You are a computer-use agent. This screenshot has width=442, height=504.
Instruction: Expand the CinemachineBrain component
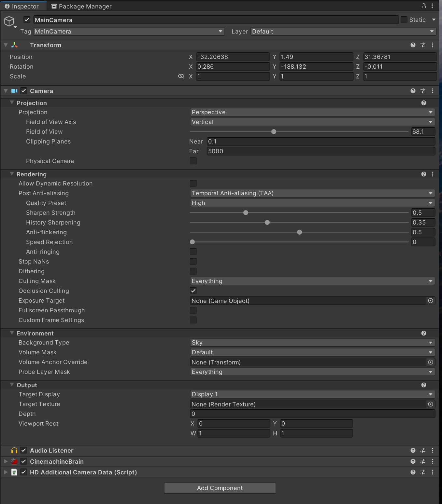(x=6, y=461)
